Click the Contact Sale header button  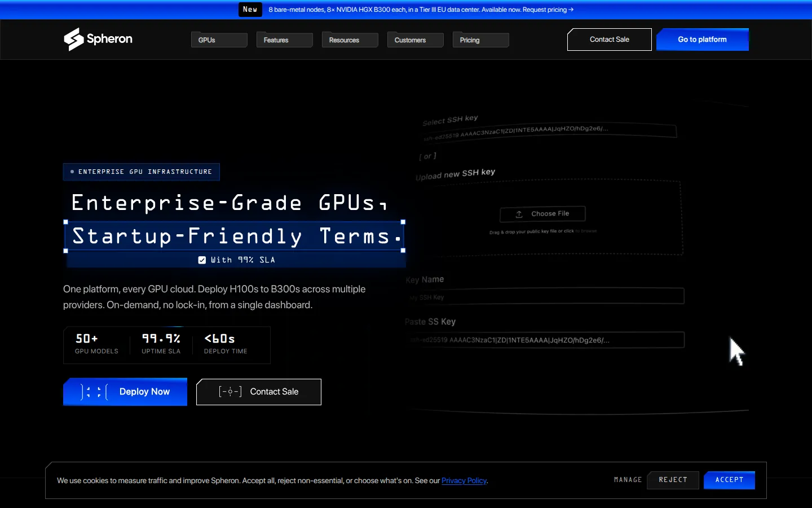(610, 40)
